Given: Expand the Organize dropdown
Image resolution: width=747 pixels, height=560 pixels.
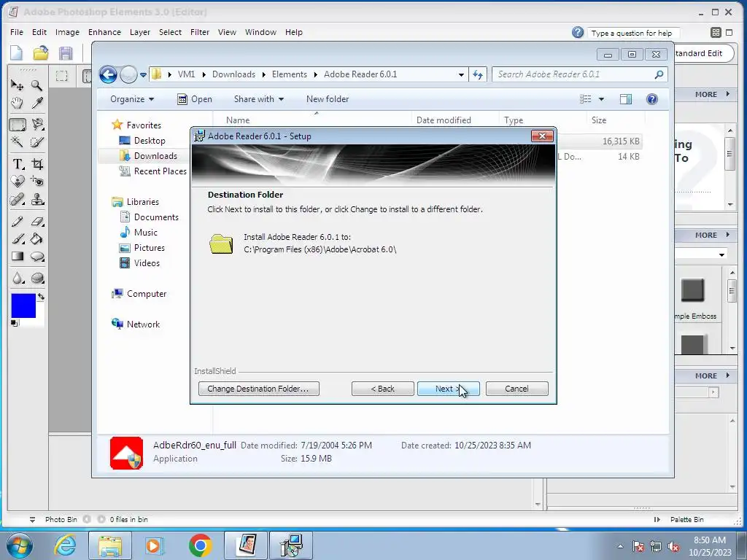Looking at the screenshot, I should [x=132, y=99].
